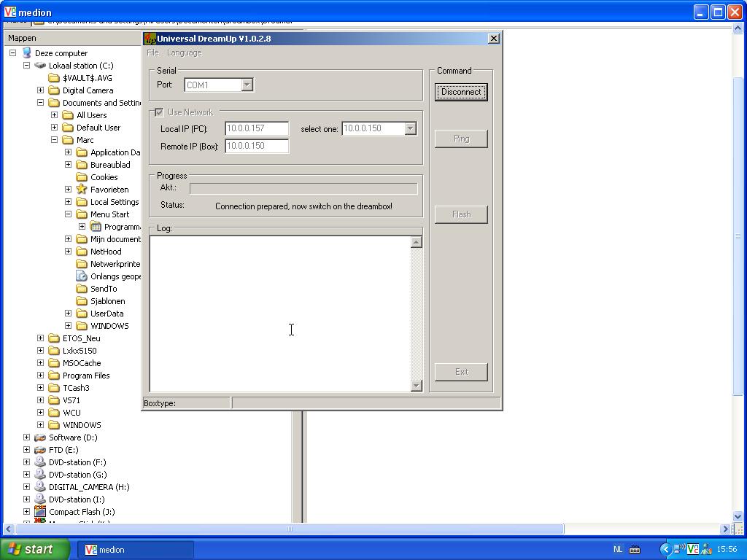Screen dimensions: 747x560
Task: Select the Software (D:) drive icon
Action: 40,437
